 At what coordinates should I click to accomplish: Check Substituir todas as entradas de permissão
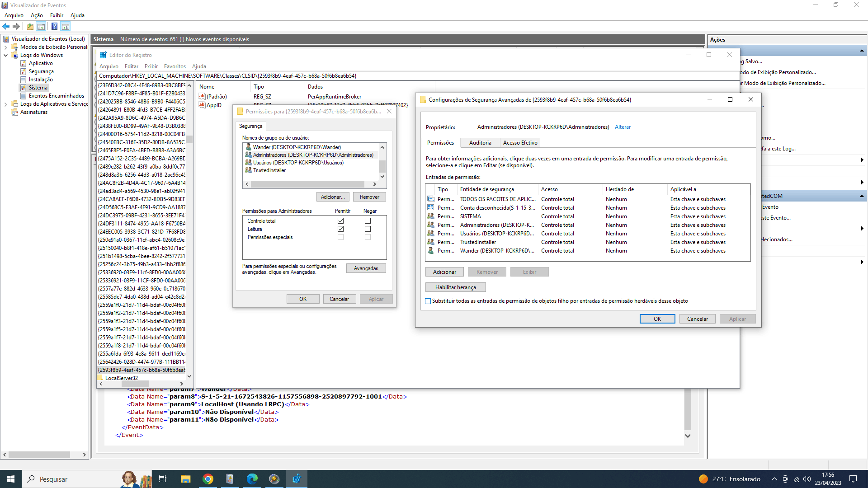428,301
